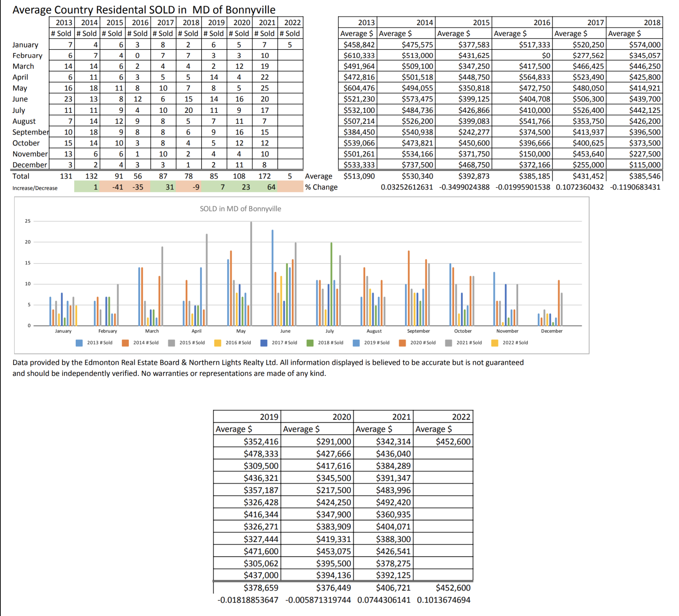Image resolution: width=679 pixels, height=616 pixels.
Task: Select the title 'Average Country Residental SOLD in MD of Bonnyville'
Action: pos(144,10)
